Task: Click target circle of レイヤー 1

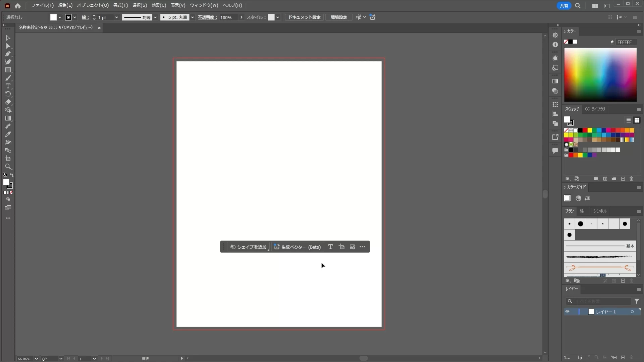Action: point(632,312)
